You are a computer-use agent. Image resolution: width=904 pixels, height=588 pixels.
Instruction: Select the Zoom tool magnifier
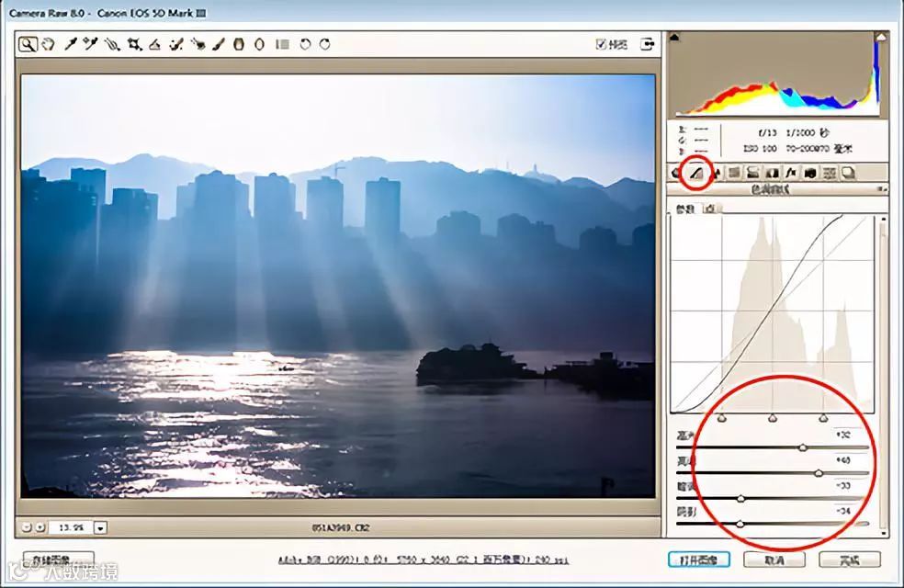coord(27,44)
